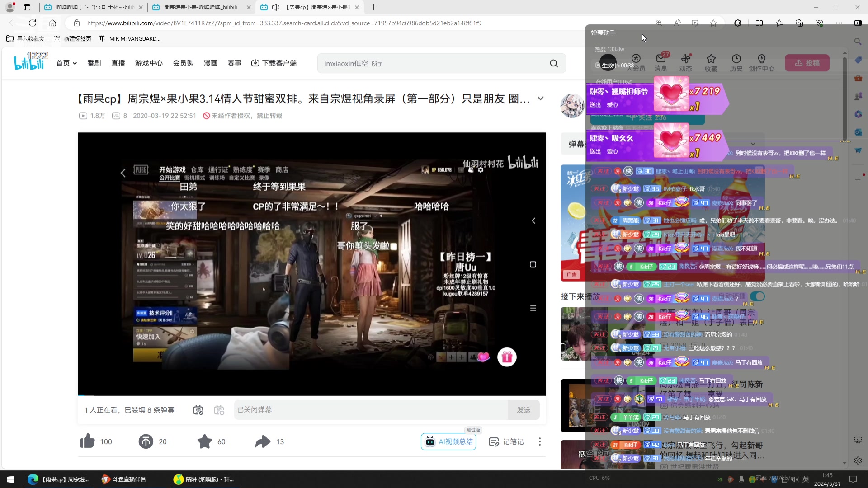Expand the full video title chevron

coord(540,99)
